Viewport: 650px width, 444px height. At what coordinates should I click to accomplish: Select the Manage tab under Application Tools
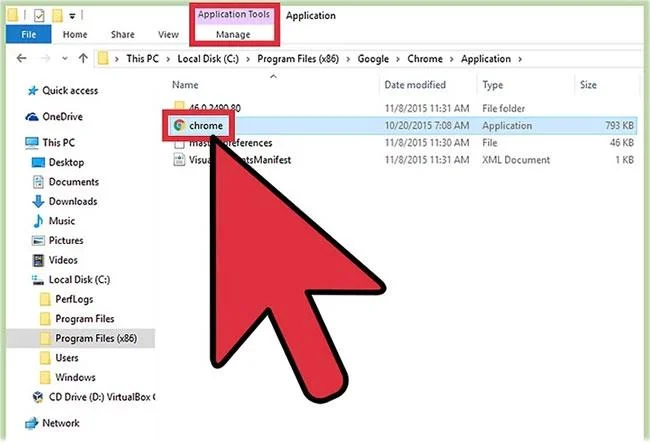(x=233, y=34)
